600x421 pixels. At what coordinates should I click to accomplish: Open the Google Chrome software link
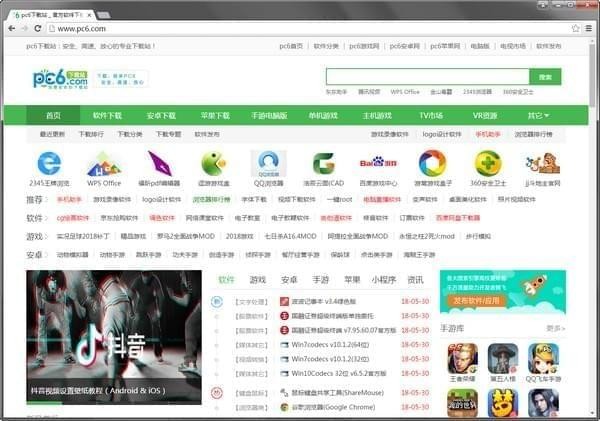pos(333,407)
